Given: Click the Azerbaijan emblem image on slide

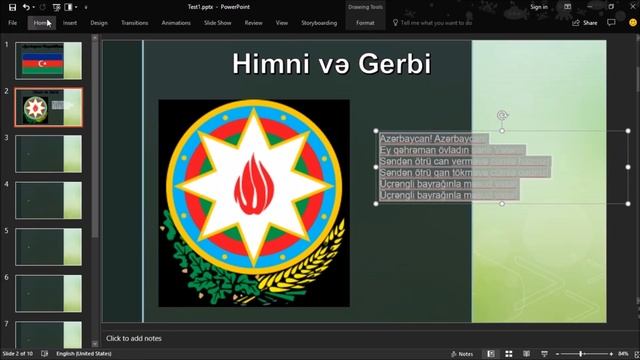Looking at the screenshot, I should 254,203.
